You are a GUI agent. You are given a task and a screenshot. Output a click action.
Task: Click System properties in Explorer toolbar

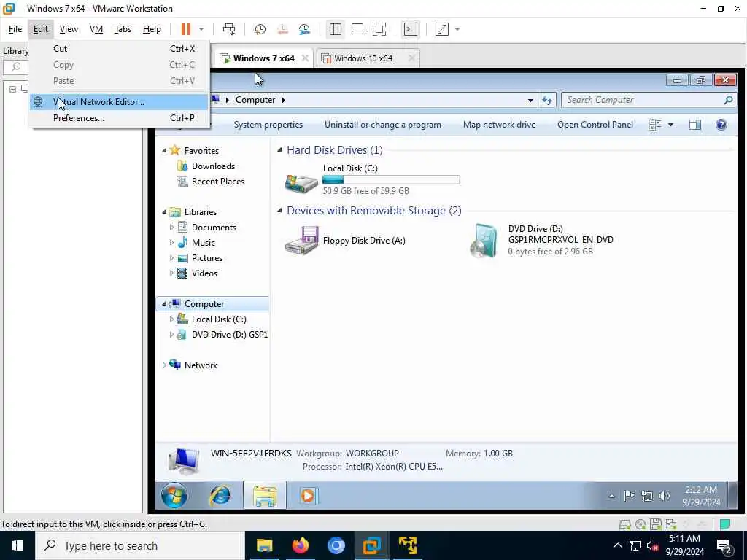[268, 125]
